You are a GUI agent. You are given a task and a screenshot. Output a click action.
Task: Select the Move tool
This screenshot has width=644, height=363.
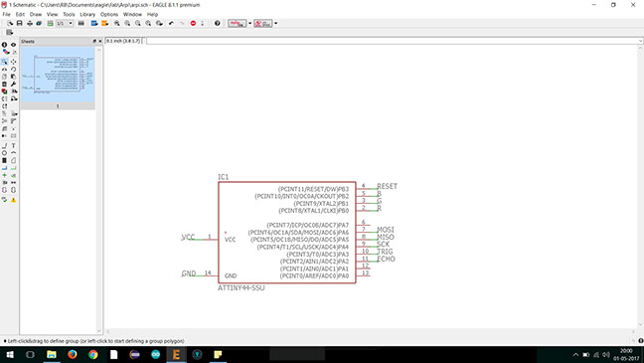[x=14, y=62]
